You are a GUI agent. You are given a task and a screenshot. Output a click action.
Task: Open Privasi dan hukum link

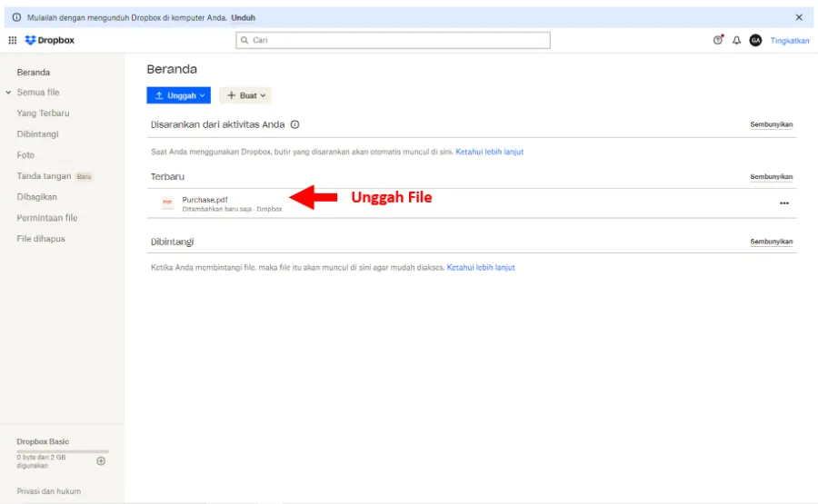click(48, 491)
